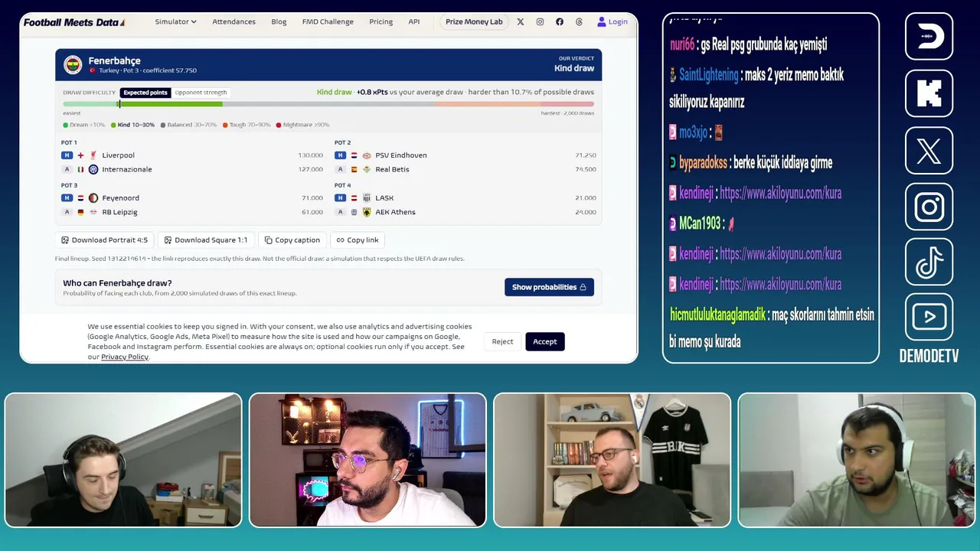This screenshot has width=980, height=551.
Task: Click the RB Leipzig club crest
Action: tap(93, 212)
